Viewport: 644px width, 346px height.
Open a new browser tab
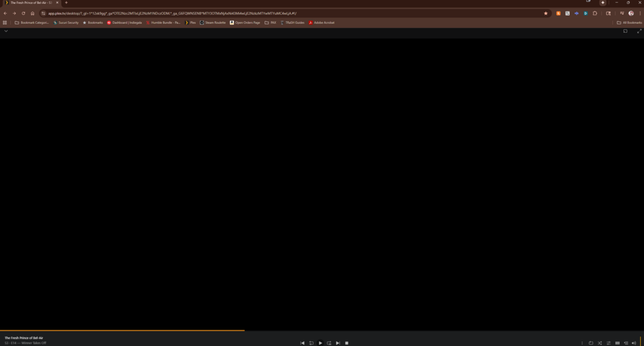tap(66, 3)
